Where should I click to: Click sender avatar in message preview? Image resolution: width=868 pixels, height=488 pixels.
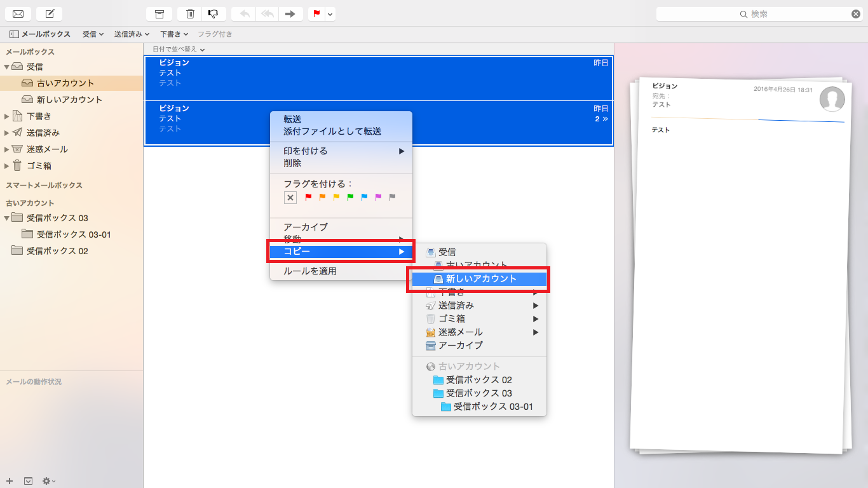click(832, 98)
